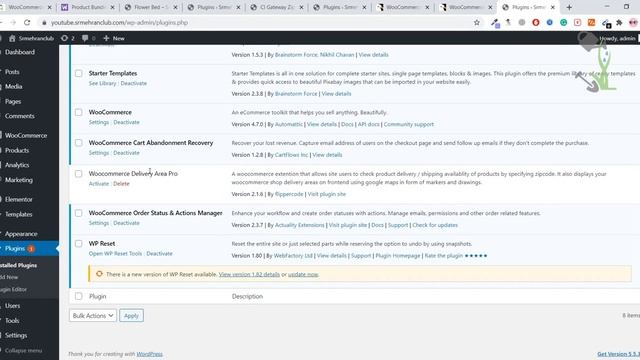The height and width of the screenshot is (360, 640).
Task: Click the site padlock icon in the address bar
Action: tap(44, 23)
